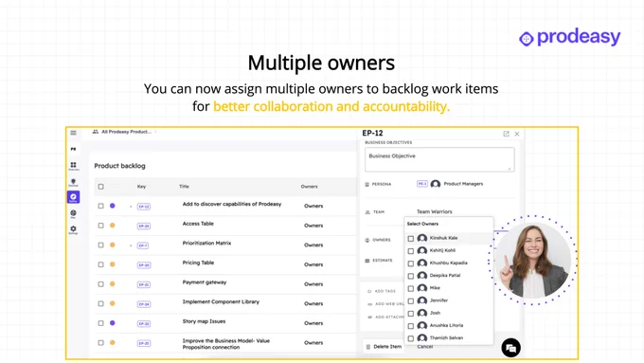Select Khushbu Kapadia as an owner

pos(411,263)
